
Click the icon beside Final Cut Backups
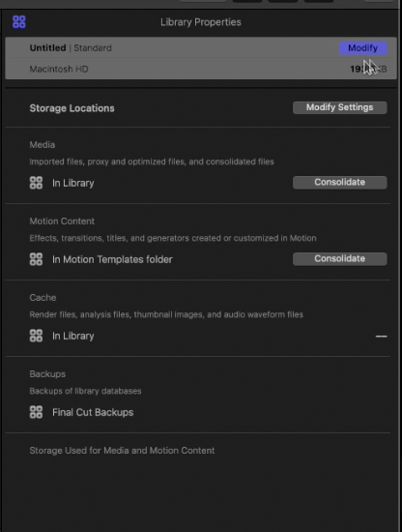pyautogui.click(x=36, y=412)
